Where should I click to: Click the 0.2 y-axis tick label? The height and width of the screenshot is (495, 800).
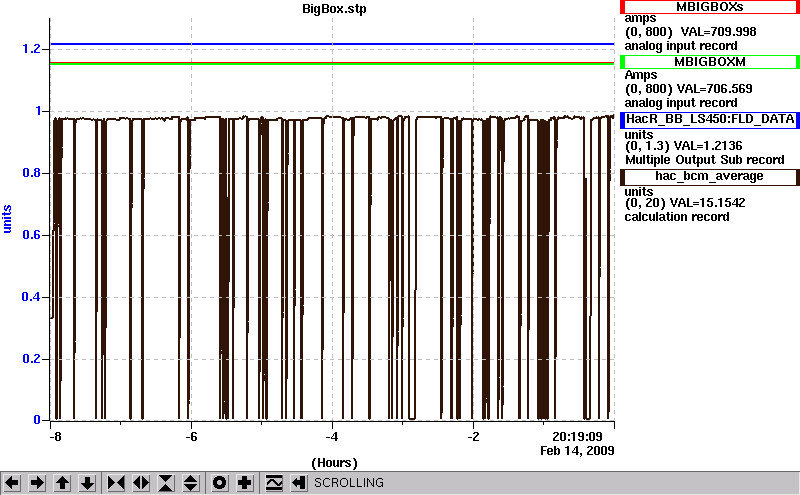pyautogui.click(x=31, y=359)
